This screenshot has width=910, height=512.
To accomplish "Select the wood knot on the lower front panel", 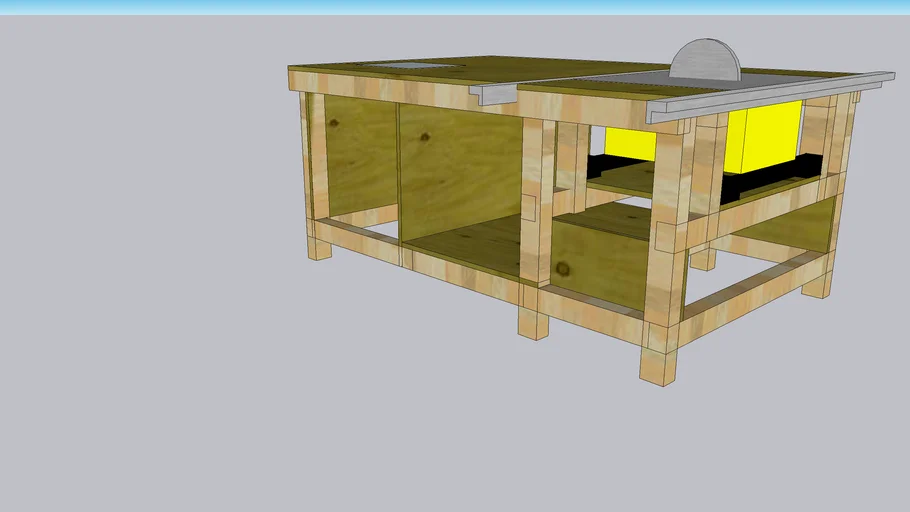I will coord(563,269).
